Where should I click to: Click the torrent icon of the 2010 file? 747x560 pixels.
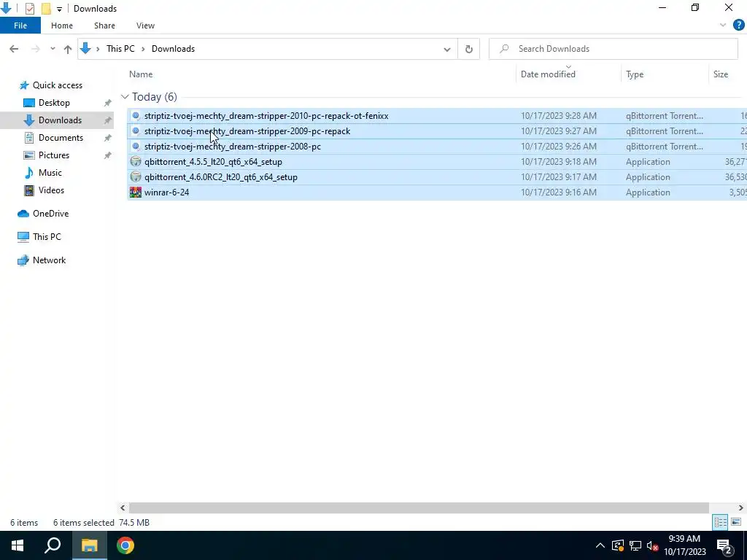(136, 116)
